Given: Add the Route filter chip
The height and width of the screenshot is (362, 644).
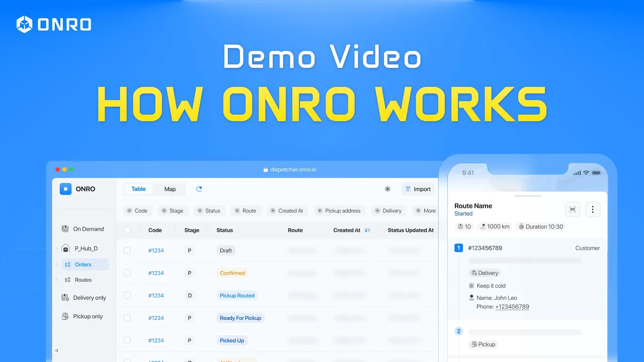Looking at the screenshot, I should pyautogui.click(x=246, y=211).
